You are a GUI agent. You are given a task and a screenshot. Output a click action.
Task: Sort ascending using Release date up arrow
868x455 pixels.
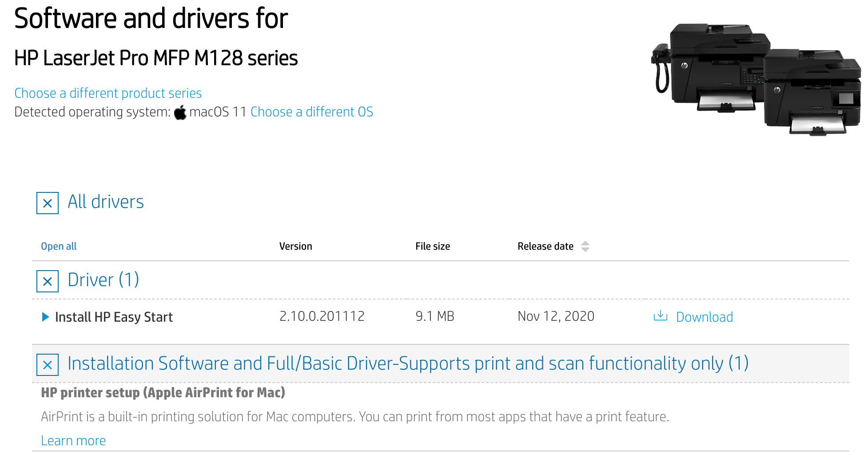click(x=585, y=243)
